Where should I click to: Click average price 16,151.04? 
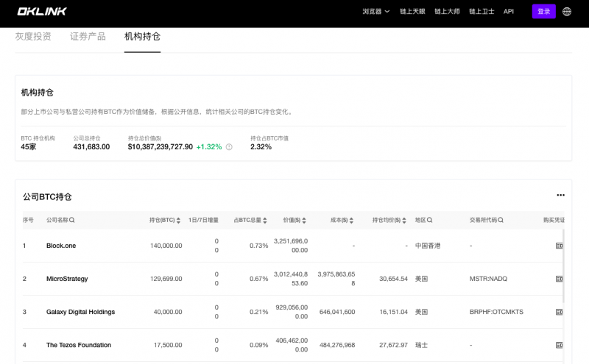[x=393, y=312]
